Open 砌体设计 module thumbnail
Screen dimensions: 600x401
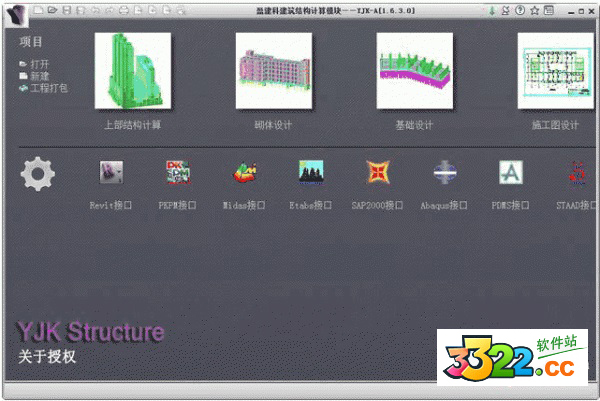274,71
